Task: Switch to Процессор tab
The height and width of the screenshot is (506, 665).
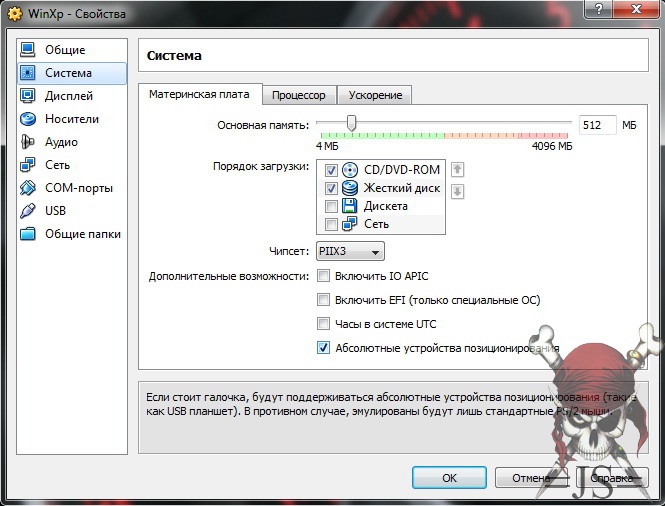Action: [299, 95]
